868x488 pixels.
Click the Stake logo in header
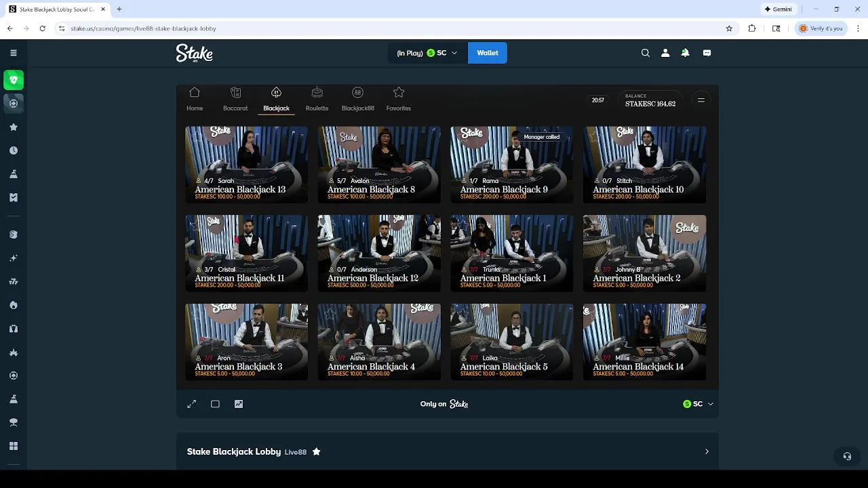pos(195,53)
